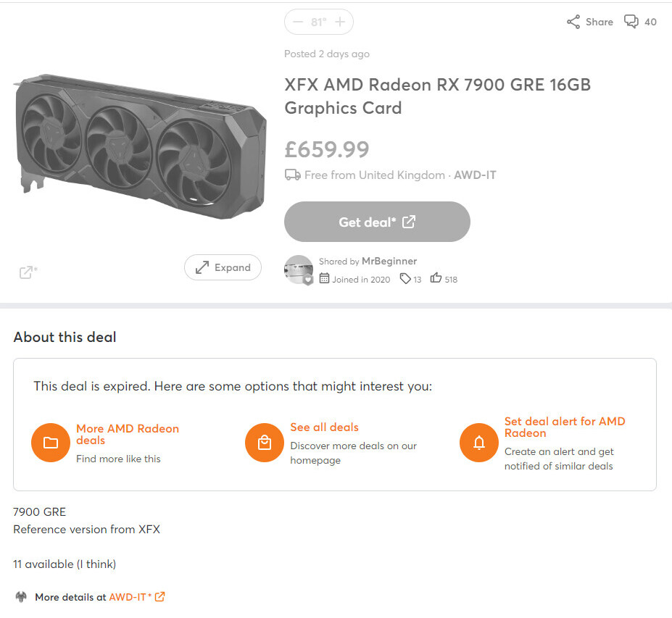
Task: Open the See all deals link
Action: 325,427
